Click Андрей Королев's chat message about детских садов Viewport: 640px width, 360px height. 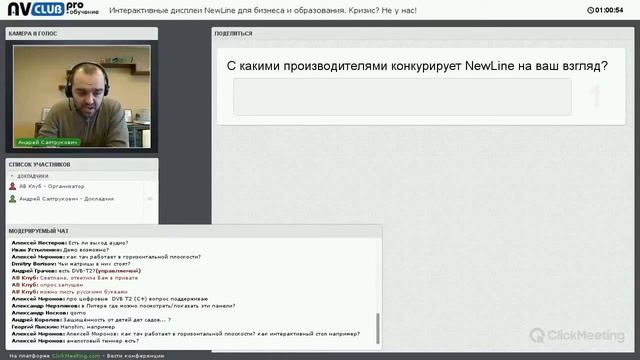click(91, 320)
